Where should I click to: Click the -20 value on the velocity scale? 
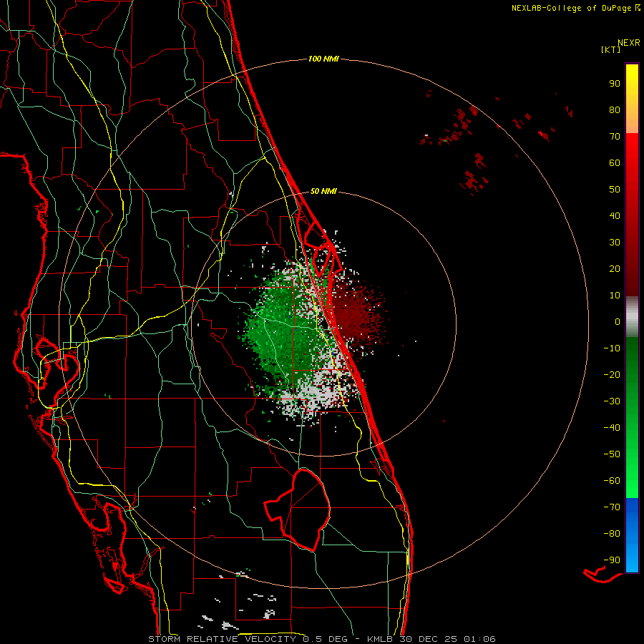click(612, 375)
